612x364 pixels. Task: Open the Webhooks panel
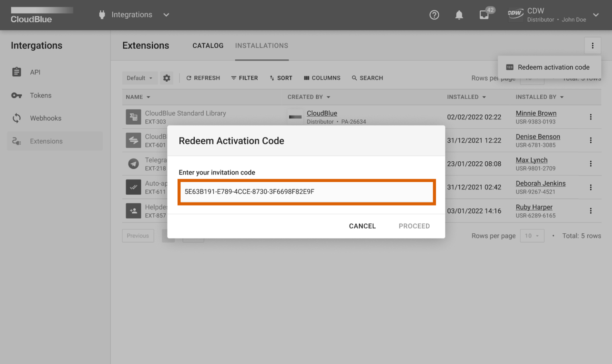(x=45, y=118)
